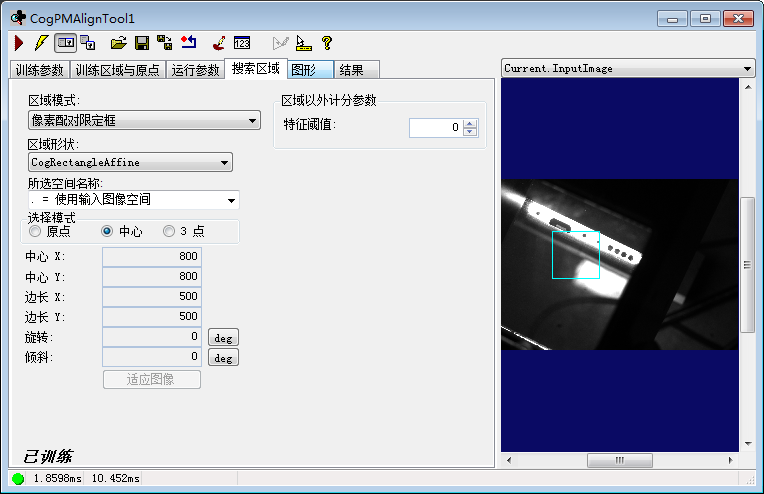Click the 123 data bindings icon
764x494 pixels.
(241, 43)
